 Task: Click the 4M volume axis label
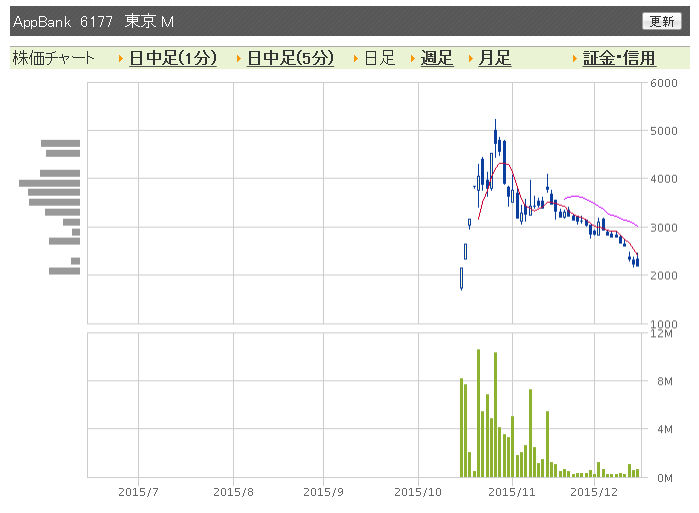665,430
